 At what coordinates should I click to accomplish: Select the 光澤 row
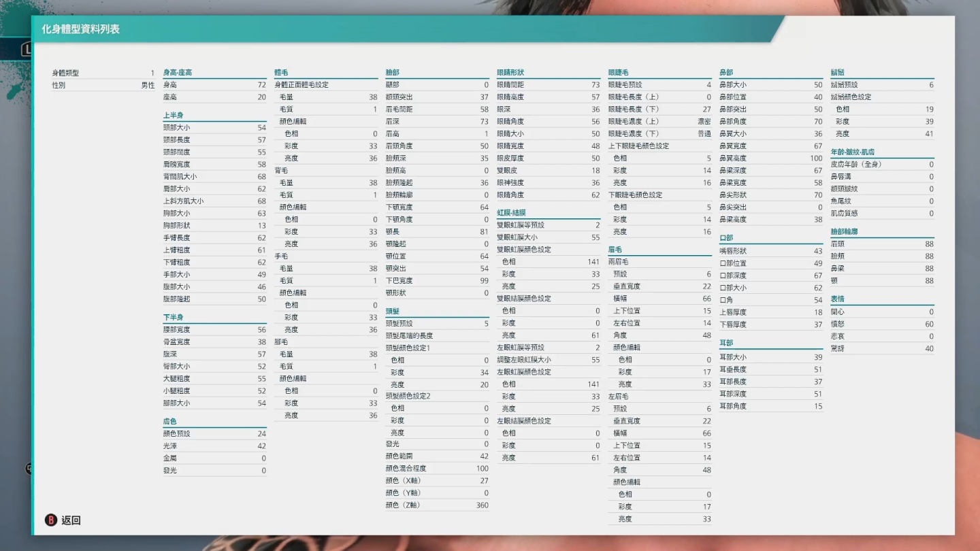214,446
